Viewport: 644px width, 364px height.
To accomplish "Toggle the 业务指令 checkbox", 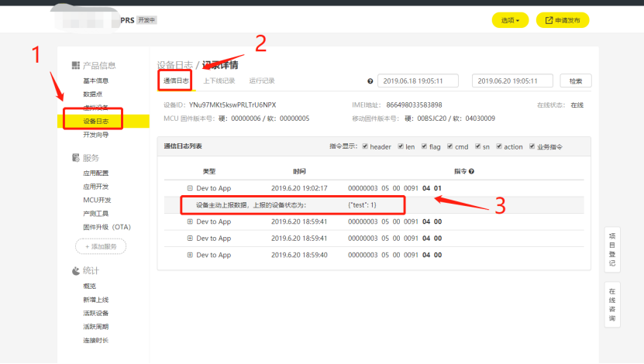I will coord(532,146).
